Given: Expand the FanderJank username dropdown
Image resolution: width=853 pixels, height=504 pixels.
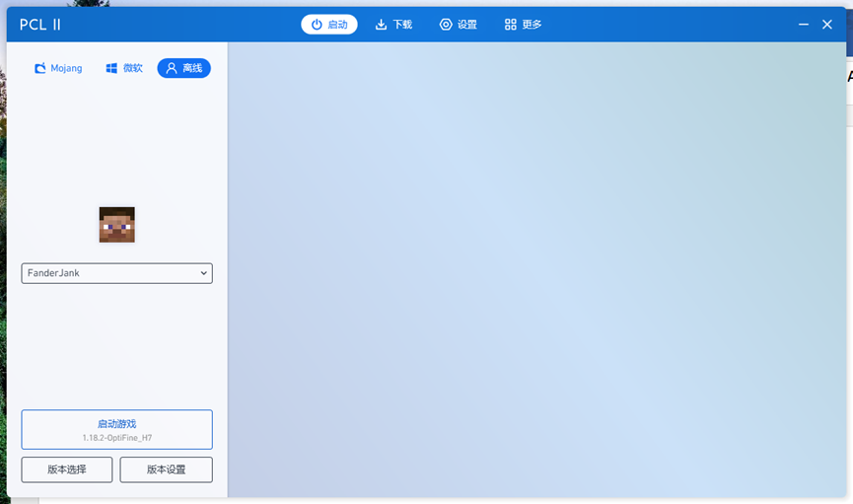Looking at the screenshot, I should (x=117, y=273).
